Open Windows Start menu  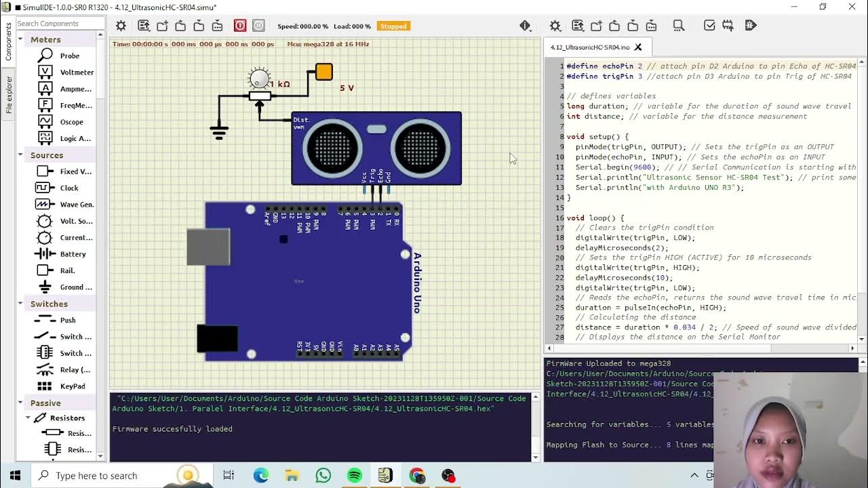tap(16, 475)
